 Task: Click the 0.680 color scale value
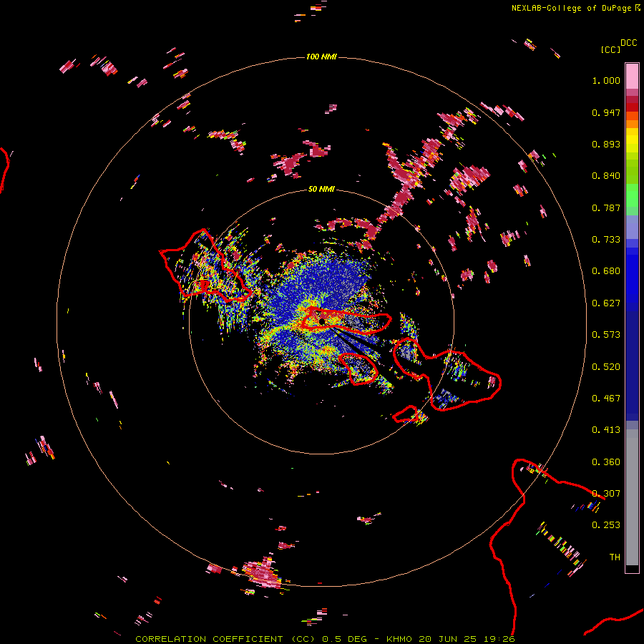click(x=606, y=271)
